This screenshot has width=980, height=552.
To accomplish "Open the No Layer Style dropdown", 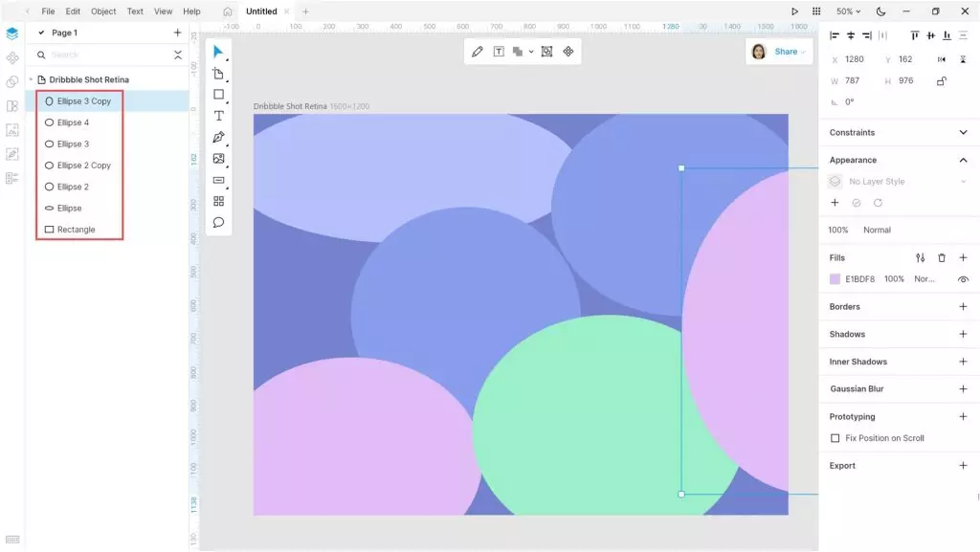I will click(898, 182).
